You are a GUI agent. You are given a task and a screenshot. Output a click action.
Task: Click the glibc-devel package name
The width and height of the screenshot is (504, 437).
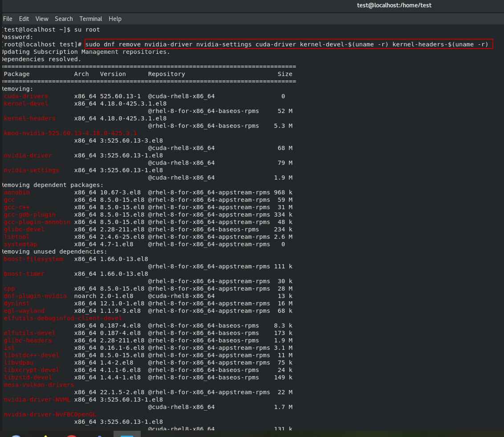coord(24,229)
